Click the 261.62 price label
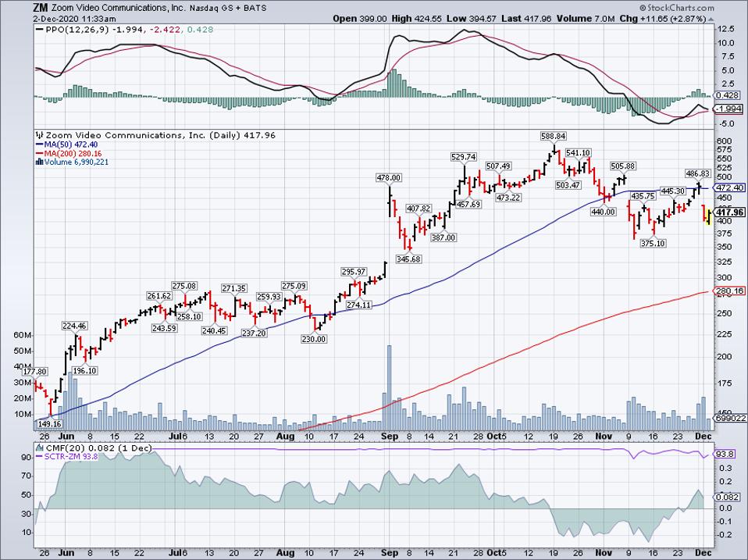The width and height of the screenshot is (748, 560). coord(159,296)
